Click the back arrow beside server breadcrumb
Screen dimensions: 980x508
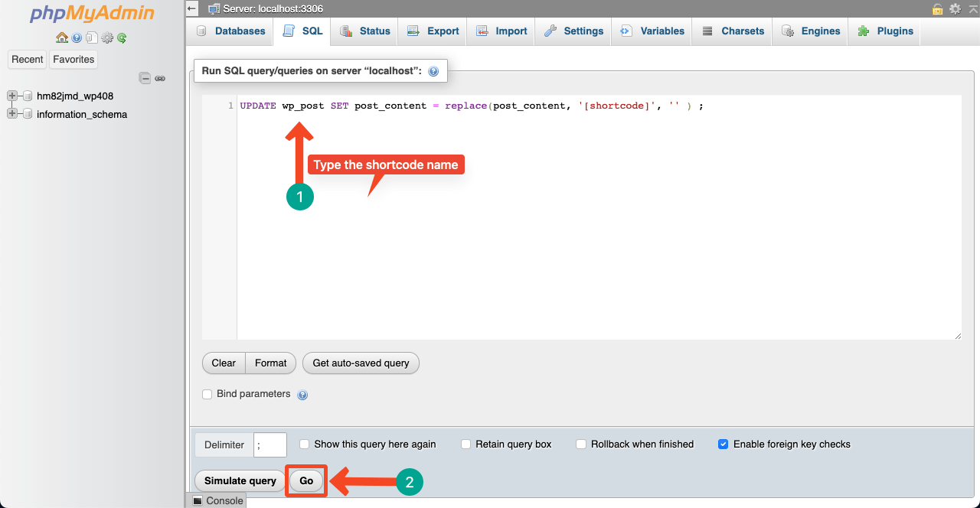(192, 8)
